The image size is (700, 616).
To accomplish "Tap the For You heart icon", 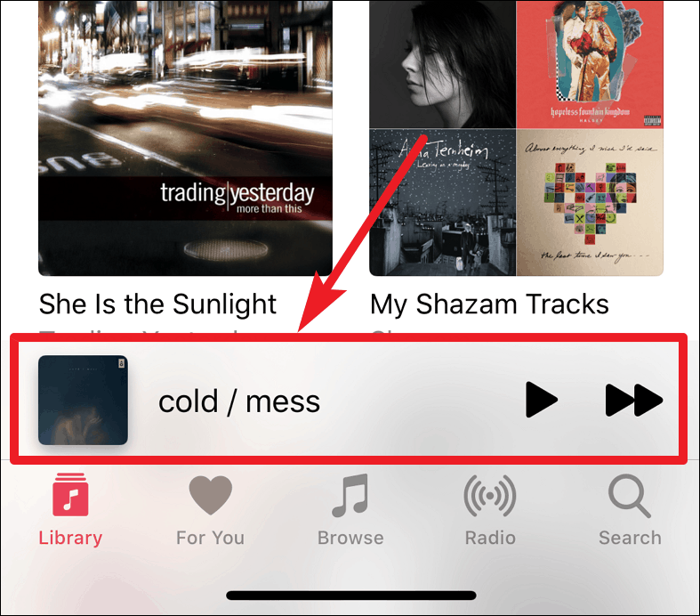I will (210, 495).
